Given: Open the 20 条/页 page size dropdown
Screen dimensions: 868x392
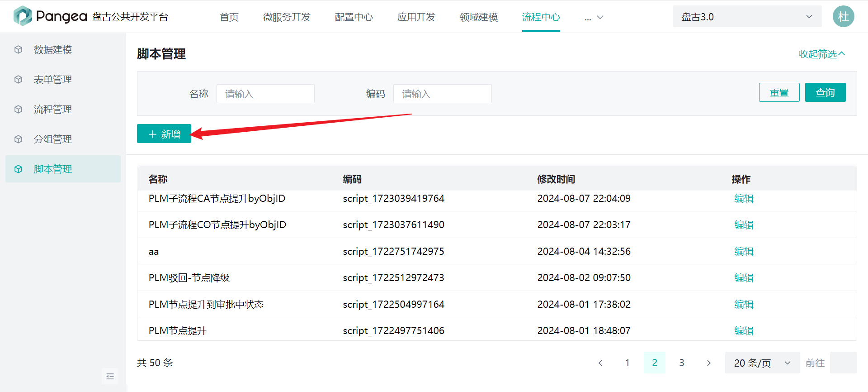Looking at the screenshot, I should 762,363.
